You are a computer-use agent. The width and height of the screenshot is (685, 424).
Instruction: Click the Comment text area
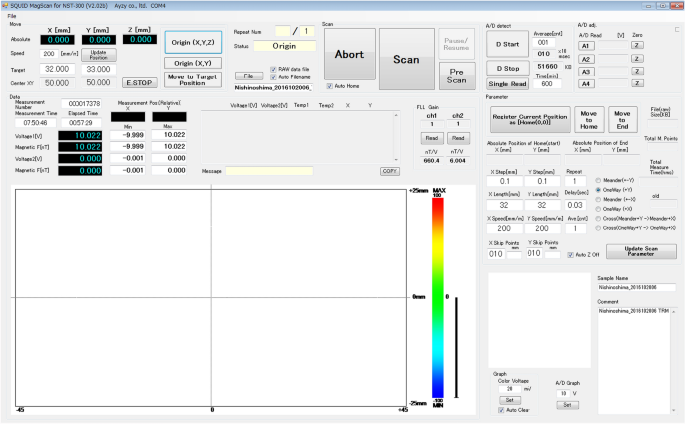[634, 360]
